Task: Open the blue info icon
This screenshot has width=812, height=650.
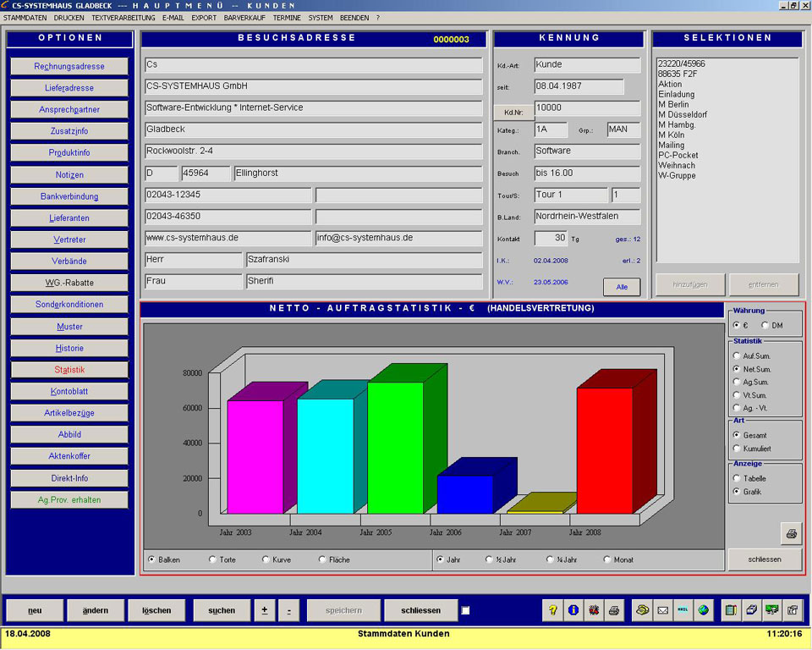Action: point(573,610)
